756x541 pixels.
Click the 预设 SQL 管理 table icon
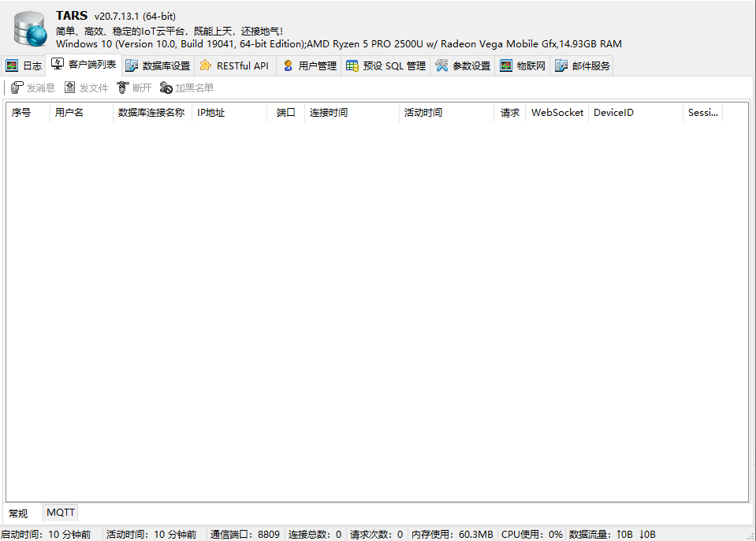(x=352, y=65)
